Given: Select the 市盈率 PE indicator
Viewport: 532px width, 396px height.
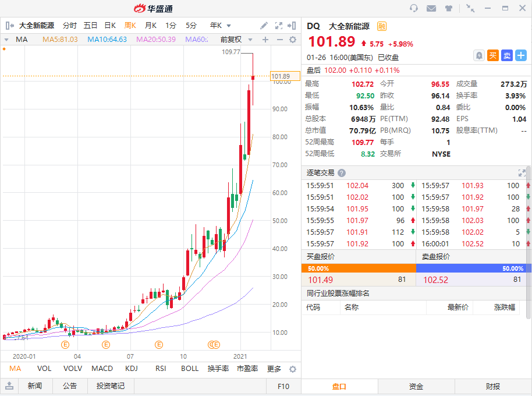Looking at the screenshot, I should 247,369.
